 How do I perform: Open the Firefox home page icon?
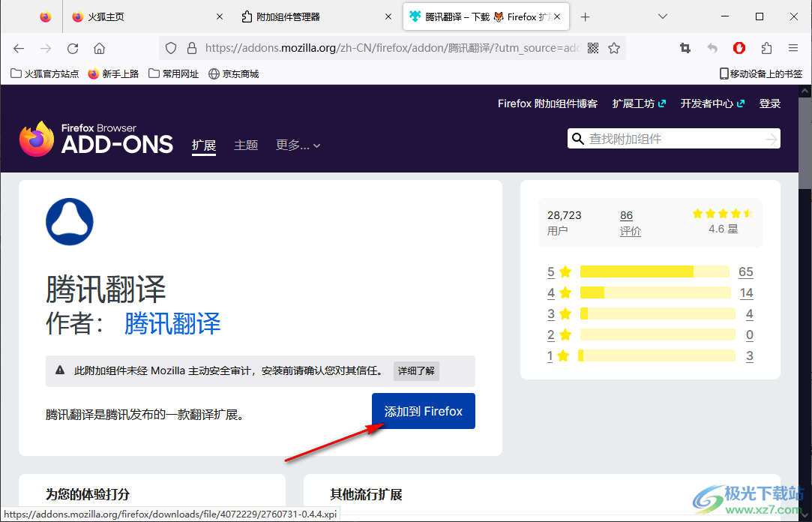[100, 48]
